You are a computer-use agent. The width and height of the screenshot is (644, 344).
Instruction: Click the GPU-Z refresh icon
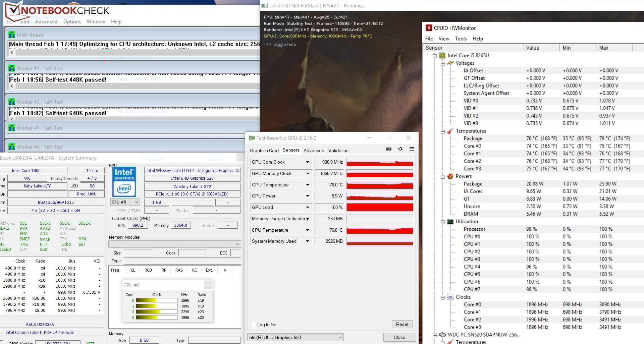point(400,149)
